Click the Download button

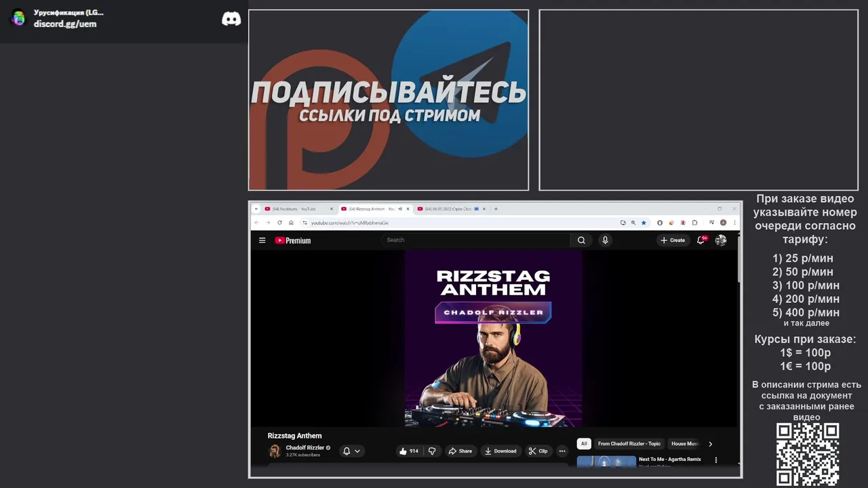pyautogui.click(x=500, y=451)
